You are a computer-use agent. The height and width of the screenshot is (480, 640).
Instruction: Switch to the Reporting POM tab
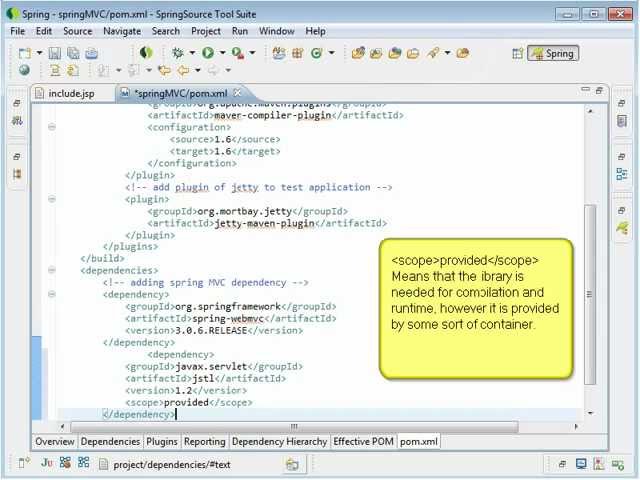204,442
